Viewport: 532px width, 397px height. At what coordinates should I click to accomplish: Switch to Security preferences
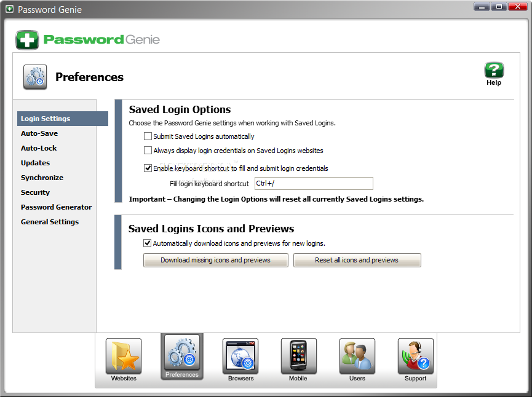(35, 192)
